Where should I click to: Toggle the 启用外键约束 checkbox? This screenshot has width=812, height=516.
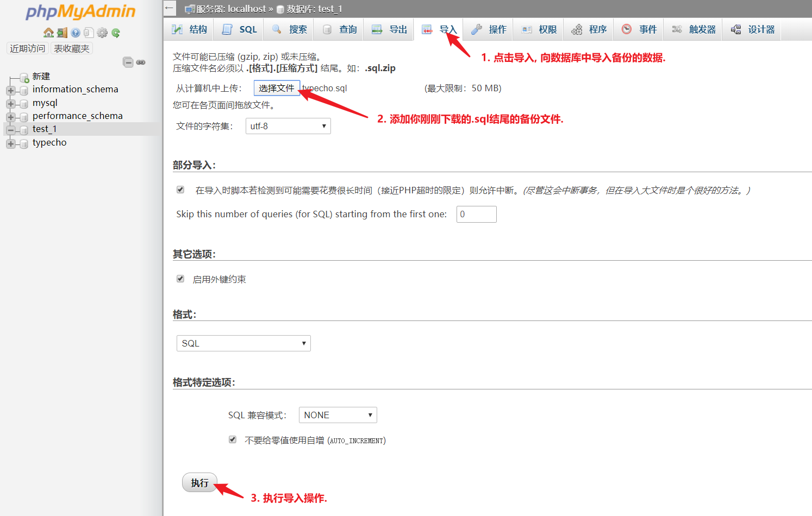pyautogui.click(x=180, y=279)
